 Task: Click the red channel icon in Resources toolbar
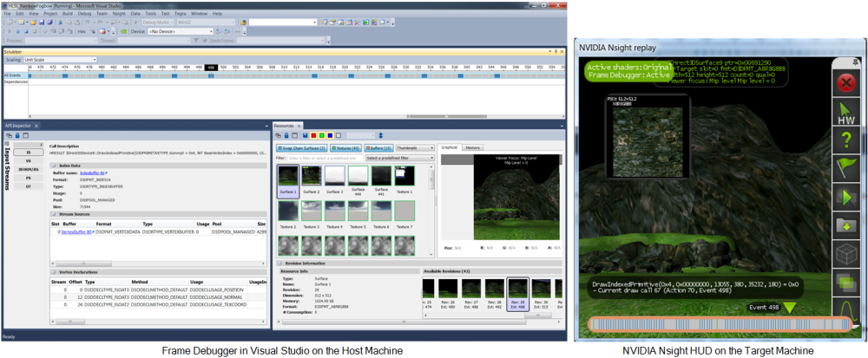313,135
